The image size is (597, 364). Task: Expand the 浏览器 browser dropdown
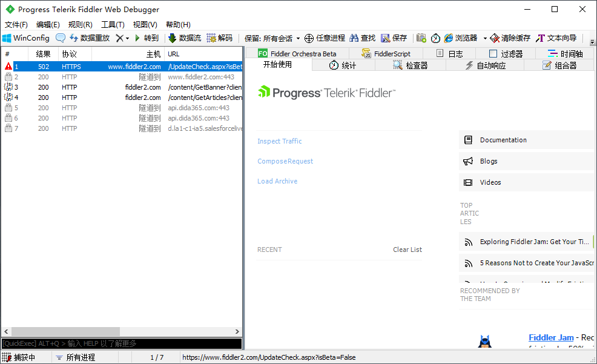pos(486,38)
